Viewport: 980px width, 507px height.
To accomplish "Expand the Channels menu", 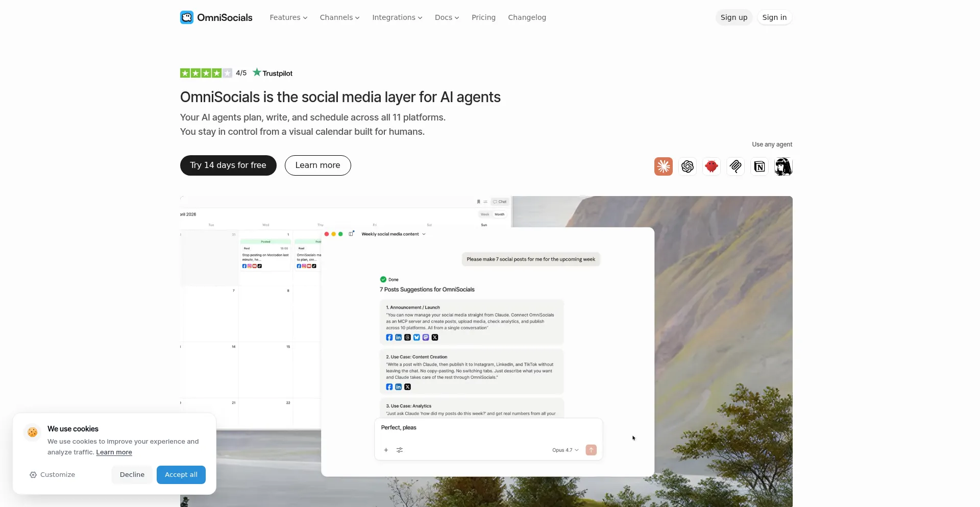I will [x=340, y=17].
